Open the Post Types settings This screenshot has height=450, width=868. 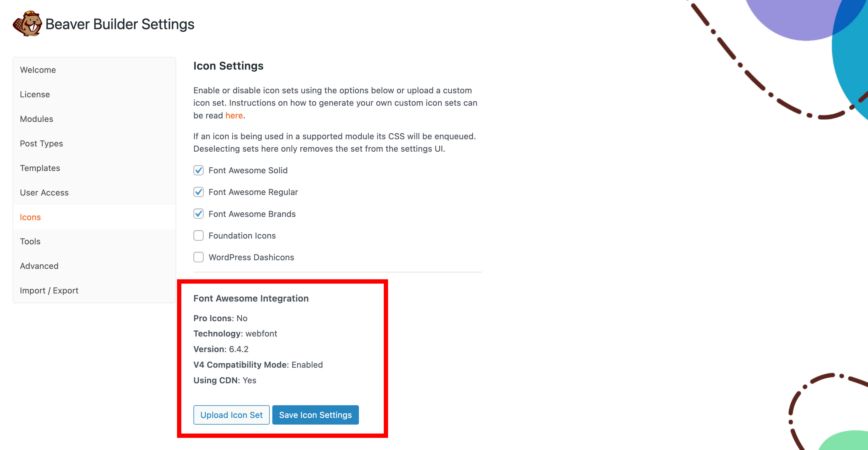(x=41, y=143)
